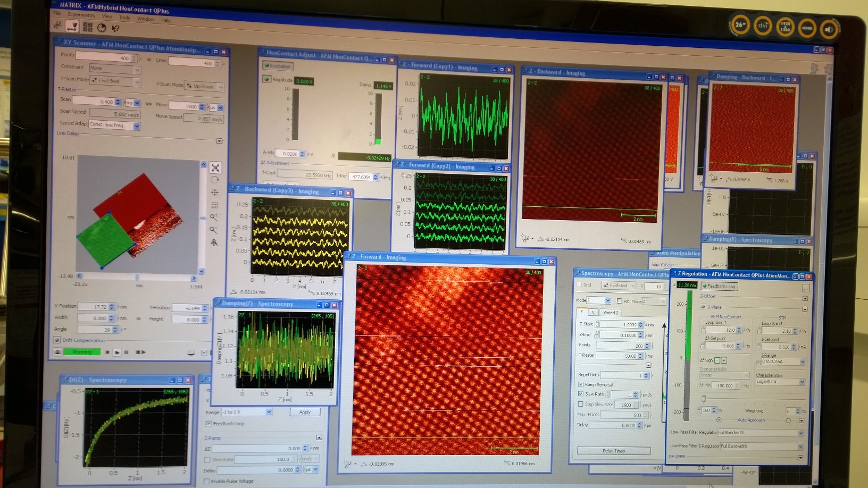Select the left Auto Approach radio marker
The width and height of the screenshot is (868, 488).
pos(719,420)
